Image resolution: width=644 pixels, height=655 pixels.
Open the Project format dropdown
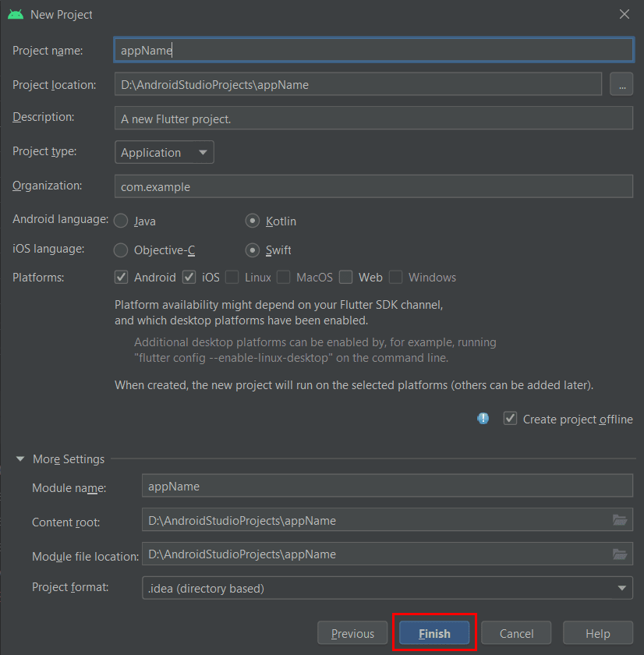pos(387,588)
